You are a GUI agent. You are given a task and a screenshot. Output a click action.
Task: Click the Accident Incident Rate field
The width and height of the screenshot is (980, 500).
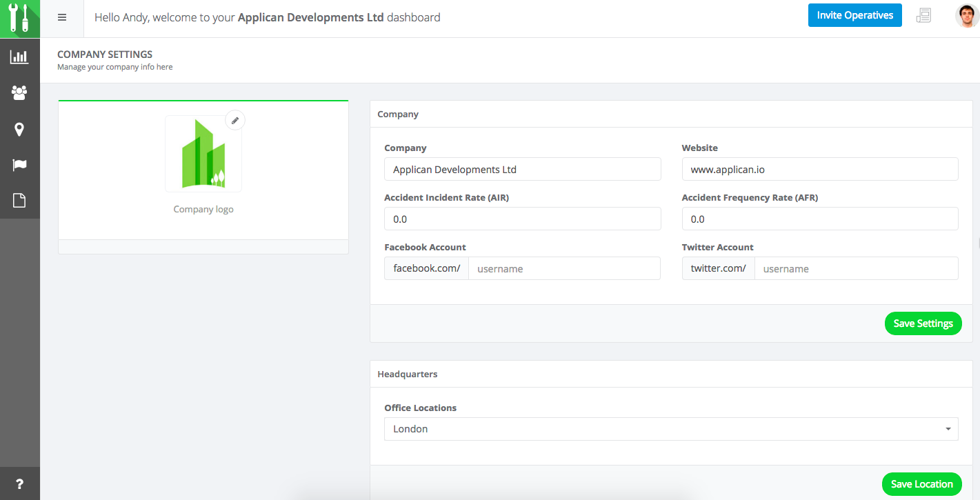click(x=522, y=219)
